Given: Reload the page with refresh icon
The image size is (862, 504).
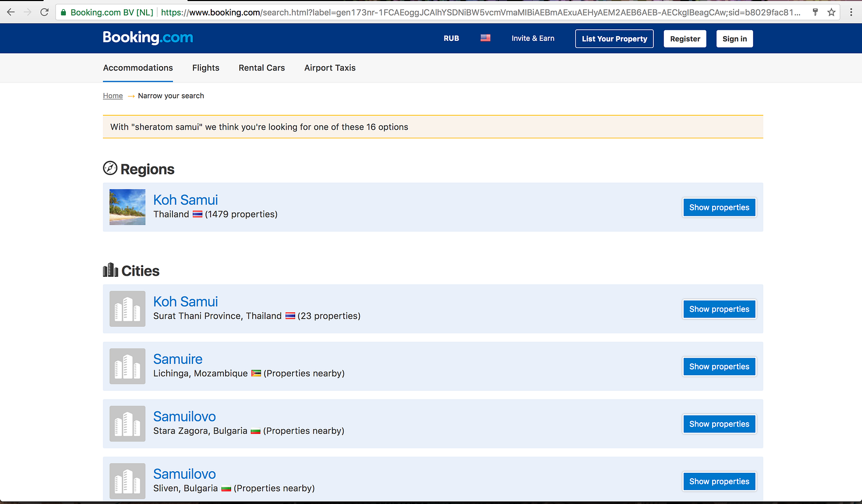Looking at the screenshot, I should 44,12.
